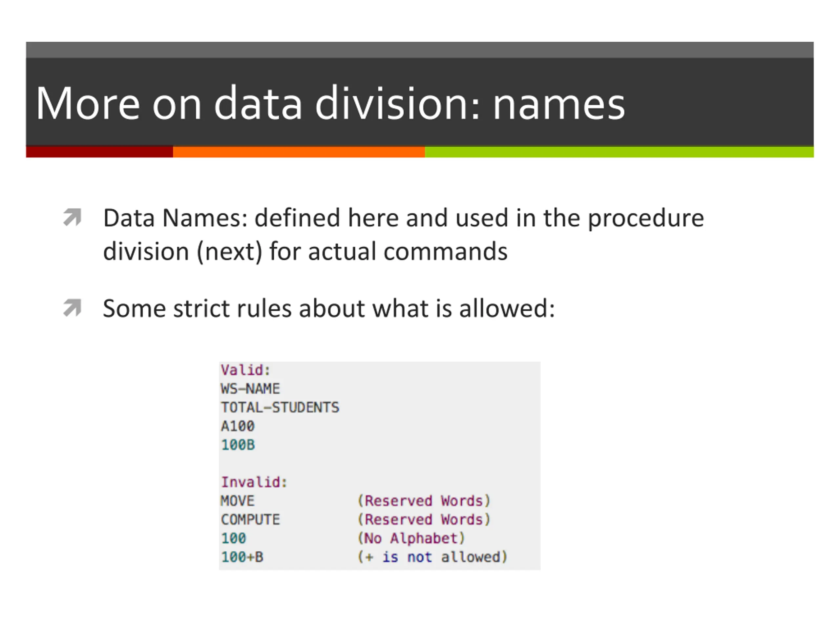Click '(Reserved Words)' next to MOVE
Viewport: 840px width, 630px height.
click(x=424, y=500)
